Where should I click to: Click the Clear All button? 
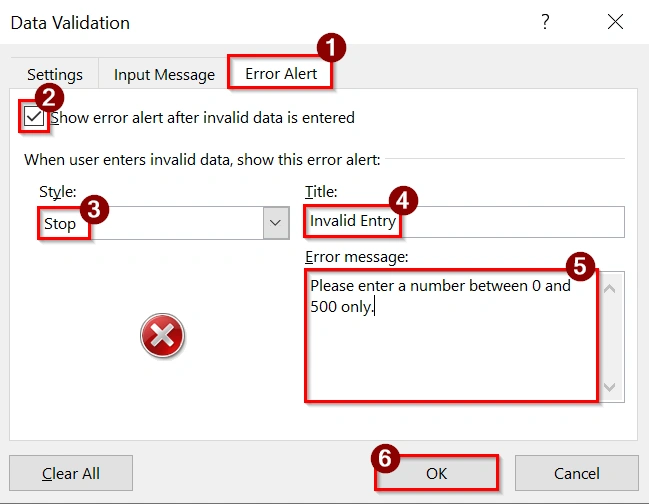tap(71, 473)
